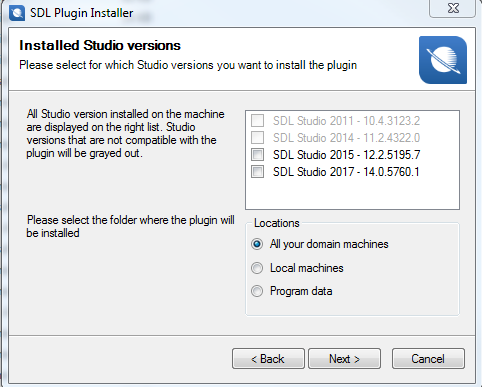Viewport: 482px width, 387px height.
Task: Click the SDL Studio 2011 - 10.4.3123.2 label
Action: pos(346,121)
